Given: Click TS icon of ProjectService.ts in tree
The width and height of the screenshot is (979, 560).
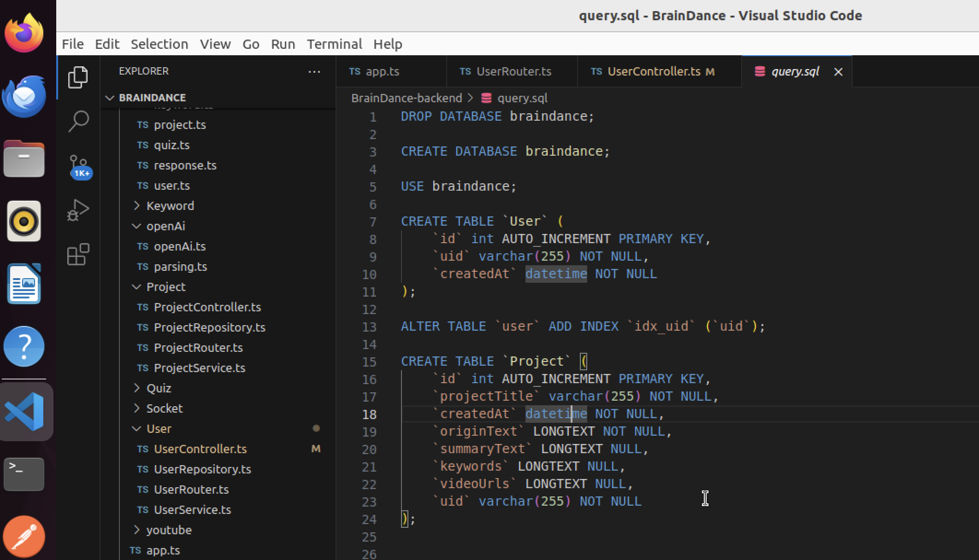Looking at the screenshot, I should point(142,368).
